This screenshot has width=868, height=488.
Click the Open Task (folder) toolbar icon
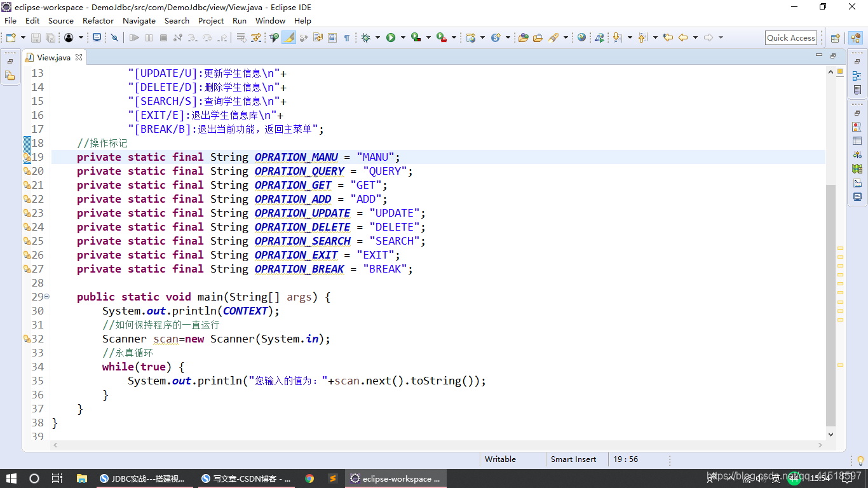(x=538, y=38)
